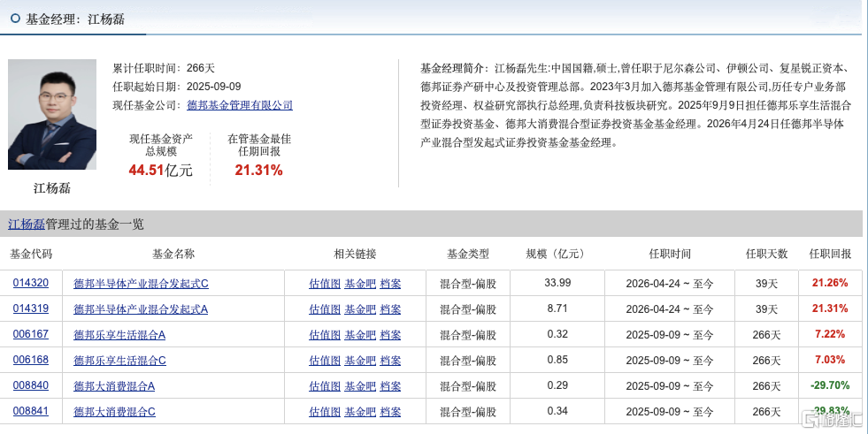
Task: Open 基金吧 for fund 014320
Action: [x=360, y=284]
